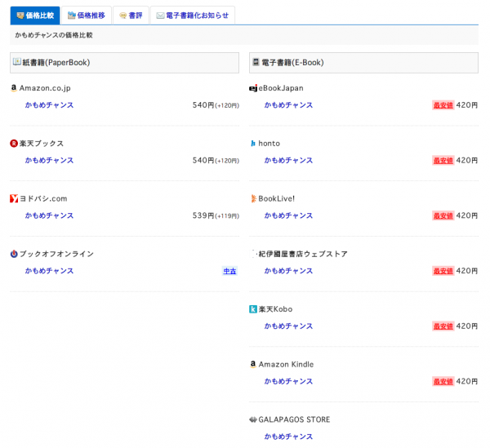Click the 420円 price for 楽天Kobo

pos(467,326)
